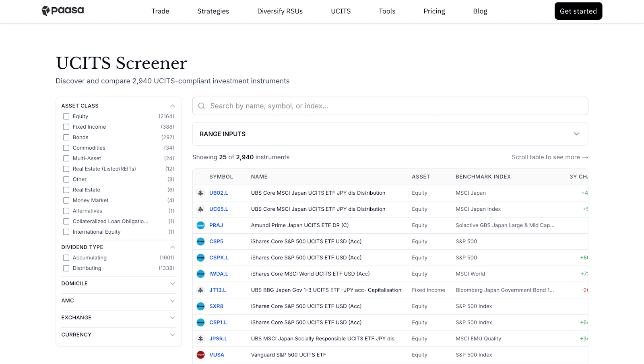Open the JT13.L symbol link
Image resolution: width=644 pixels, height=364 pixels.
tap(217, 290)
